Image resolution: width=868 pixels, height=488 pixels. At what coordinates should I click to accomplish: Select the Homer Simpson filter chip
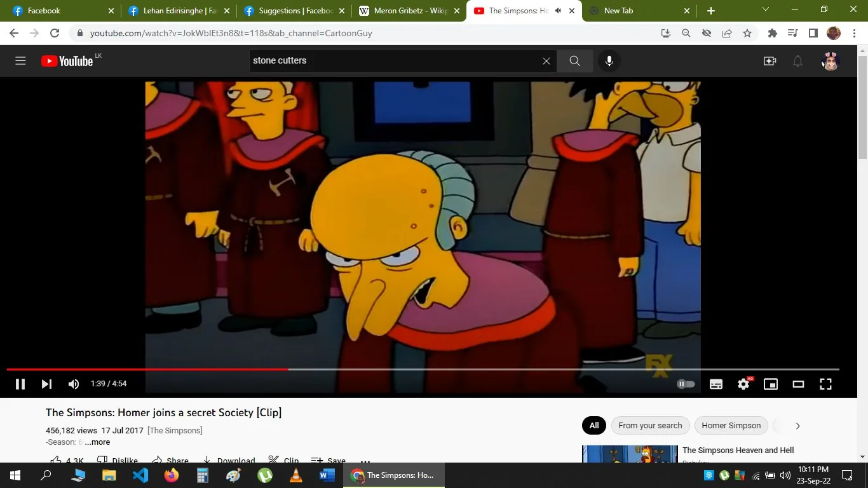pos(731,426)
